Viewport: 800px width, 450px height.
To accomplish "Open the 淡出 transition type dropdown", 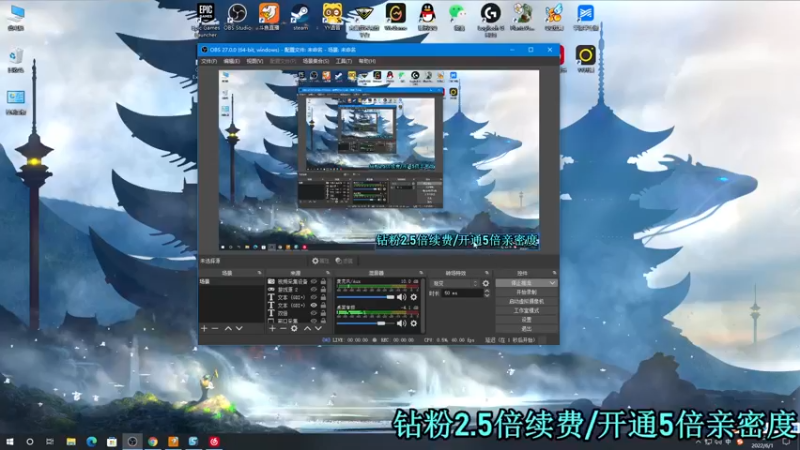I will pos(455,283).
